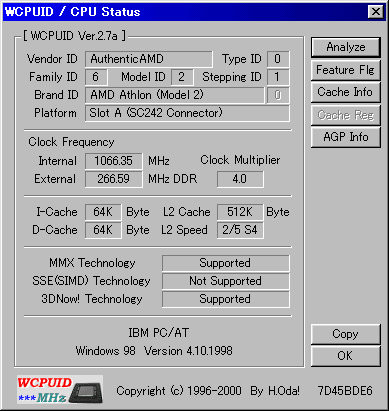This screenshot has height=411, width=389.
Task: Copy the CPU status data
Action: click(x=346, y=334)
